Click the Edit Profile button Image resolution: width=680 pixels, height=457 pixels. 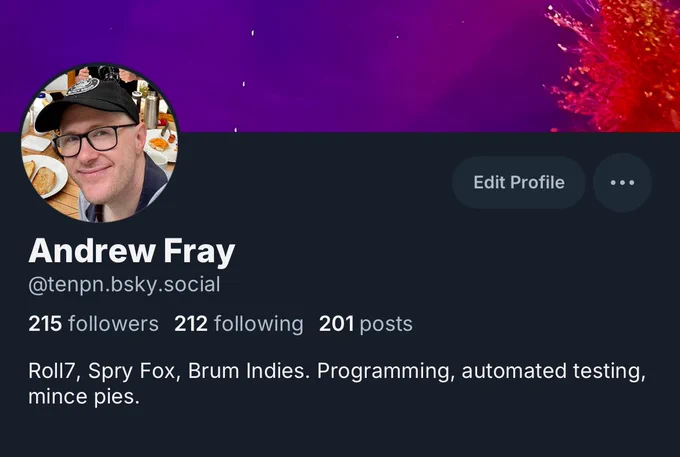[519, 183]
